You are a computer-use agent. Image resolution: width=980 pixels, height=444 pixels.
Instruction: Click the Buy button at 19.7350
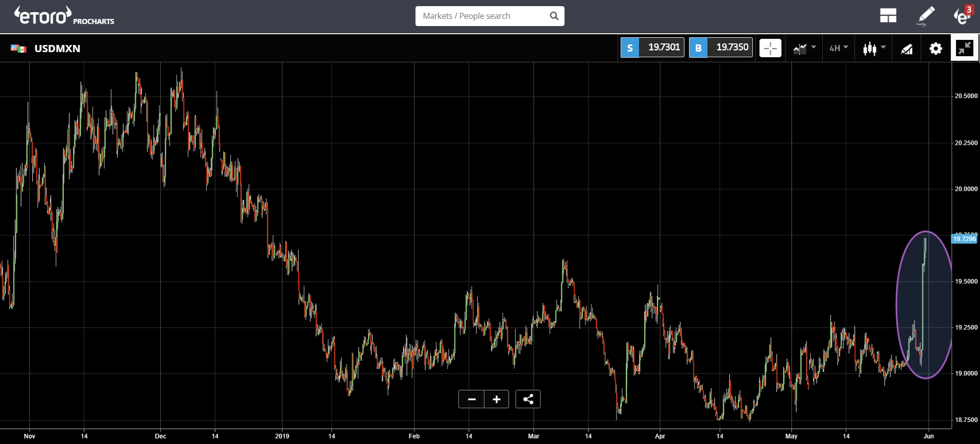[x=721, y=48]
